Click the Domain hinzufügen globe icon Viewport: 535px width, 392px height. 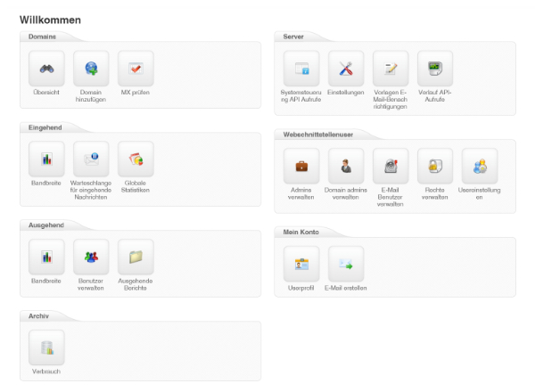(x=91, y=68)
